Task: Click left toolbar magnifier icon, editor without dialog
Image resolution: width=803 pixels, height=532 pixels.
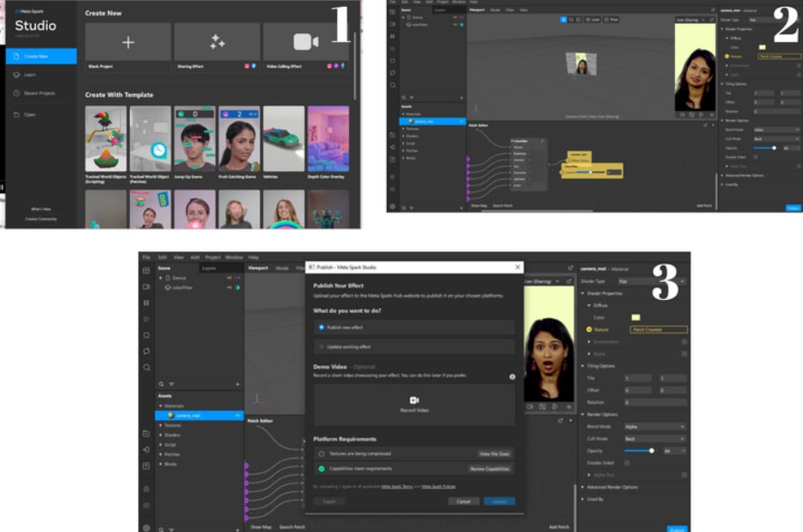Action: pos(392,85)
